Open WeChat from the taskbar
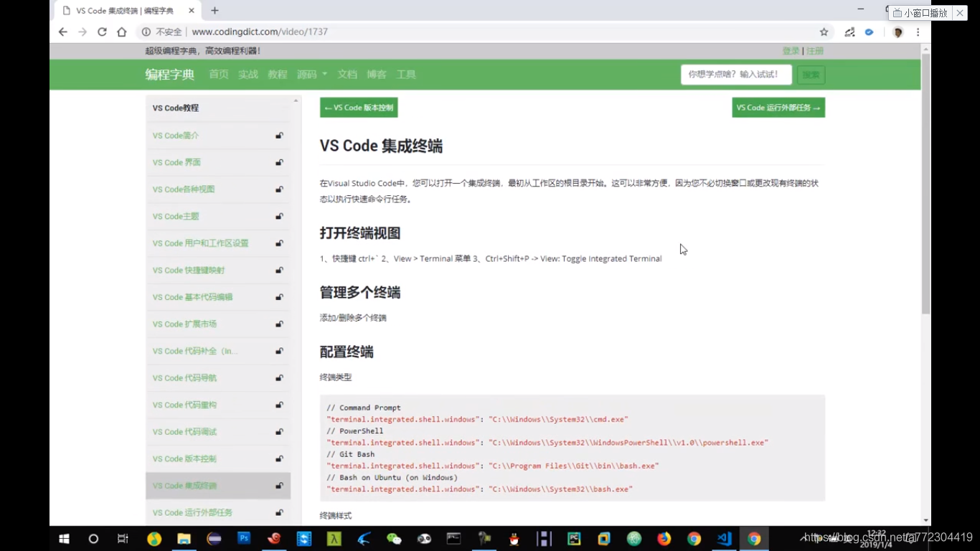The width and height of the screenshot is (980, 551). tap(394, 539)
